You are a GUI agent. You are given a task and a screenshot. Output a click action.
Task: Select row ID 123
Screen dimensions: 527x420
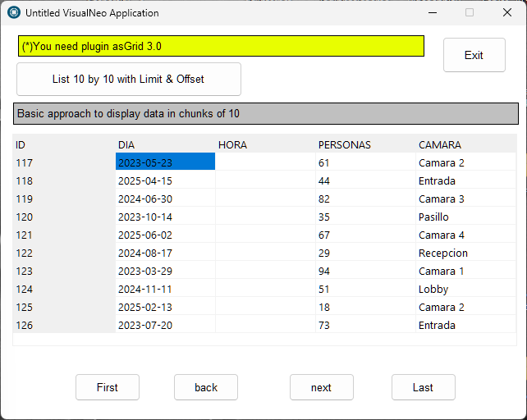(64, 272)
